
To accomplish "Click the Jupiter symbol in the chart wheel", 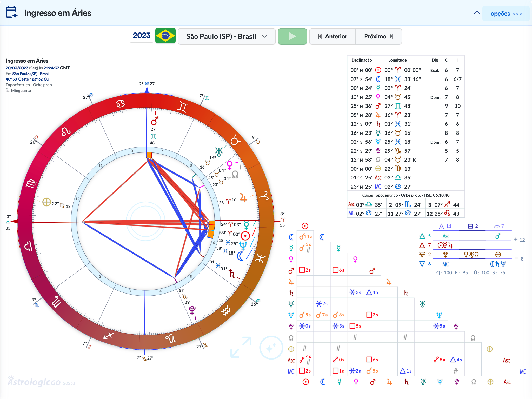I will (x=243, y=198).
